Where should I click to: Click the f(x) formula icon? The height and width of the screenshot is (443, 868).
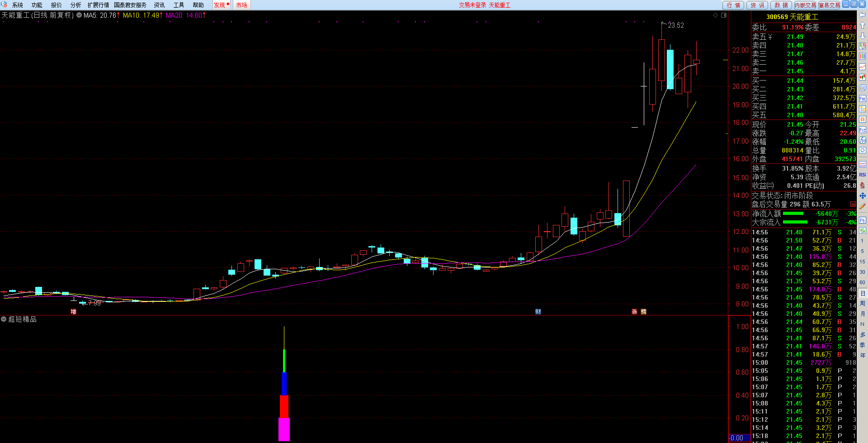863,140
